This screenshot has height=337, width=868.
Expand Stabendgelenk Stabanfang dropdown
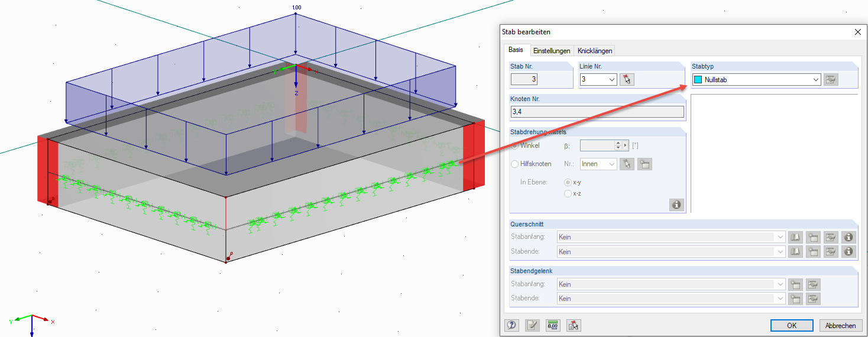(780, 284)
